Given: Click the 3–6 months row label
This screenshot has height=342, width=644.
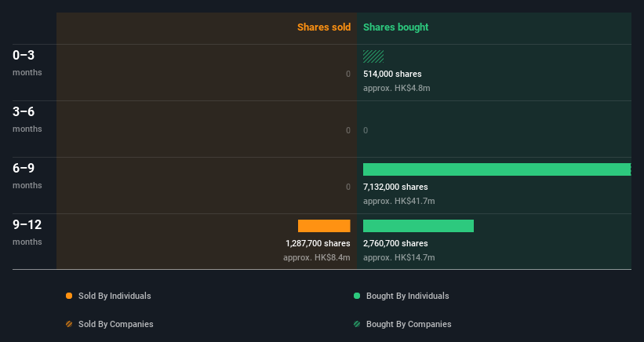Looking at the screenshot, I should [x=27, y=119].
